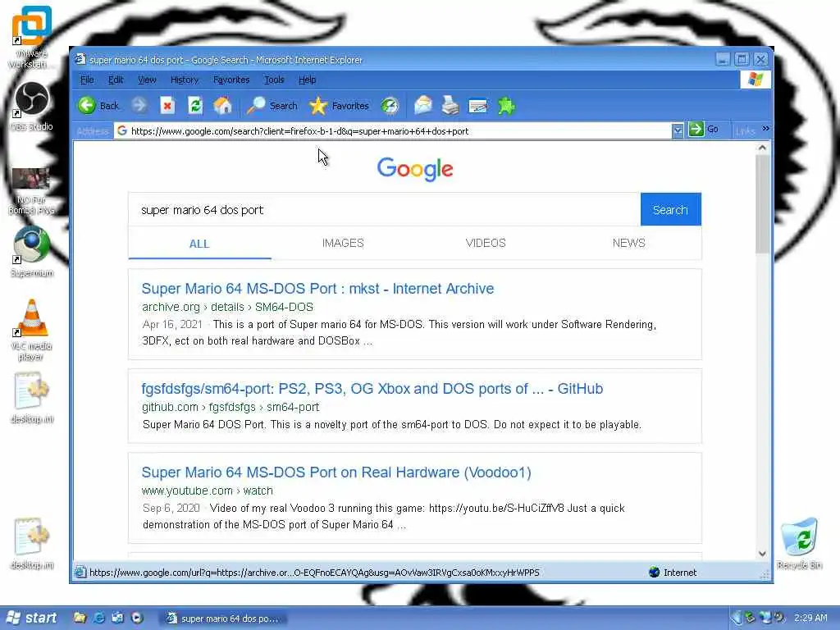This screenshot has width=840, height=630.
Task: Select the VMware Workstation desktop icon
Action: (x=32, y=38)
